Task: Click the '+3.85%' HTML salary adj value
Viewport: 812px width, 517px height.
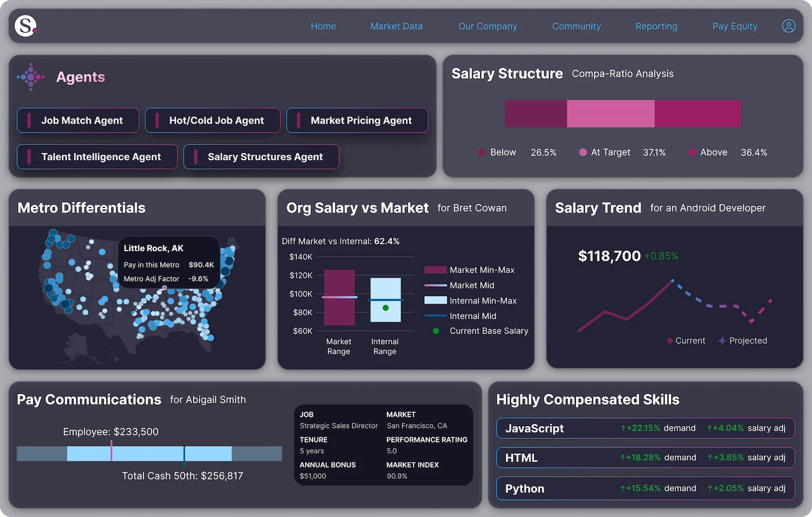Action: click(x=729, y=458)
